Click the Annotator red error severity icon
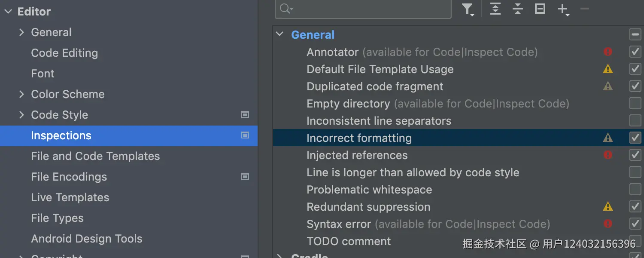Viewport: 644px width, 258px height. click(x=608, y=52)
